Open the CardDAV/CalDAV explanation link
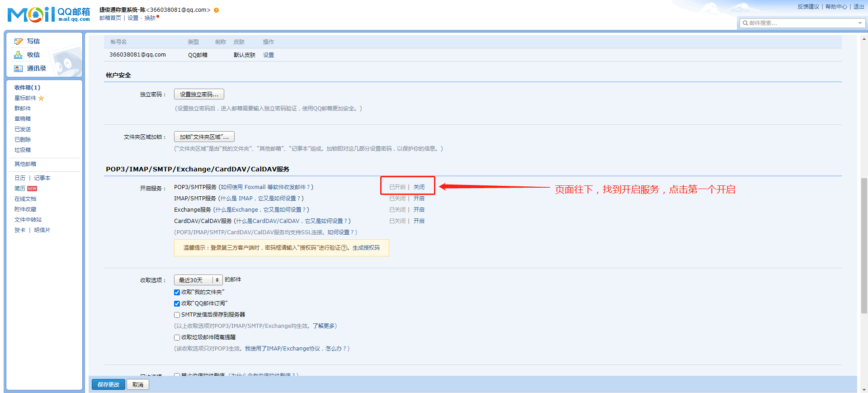Image resolution: width=868 pixels, height=393 pixels. tap(292, 221)
